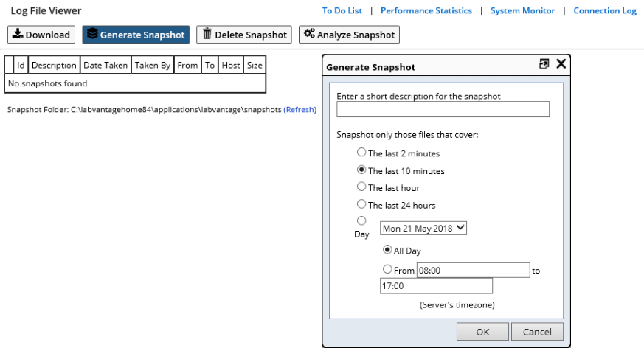Choose 'The last 24 hours' radio button
Viewport: 644px width, 348px height.
pos(361,204)
